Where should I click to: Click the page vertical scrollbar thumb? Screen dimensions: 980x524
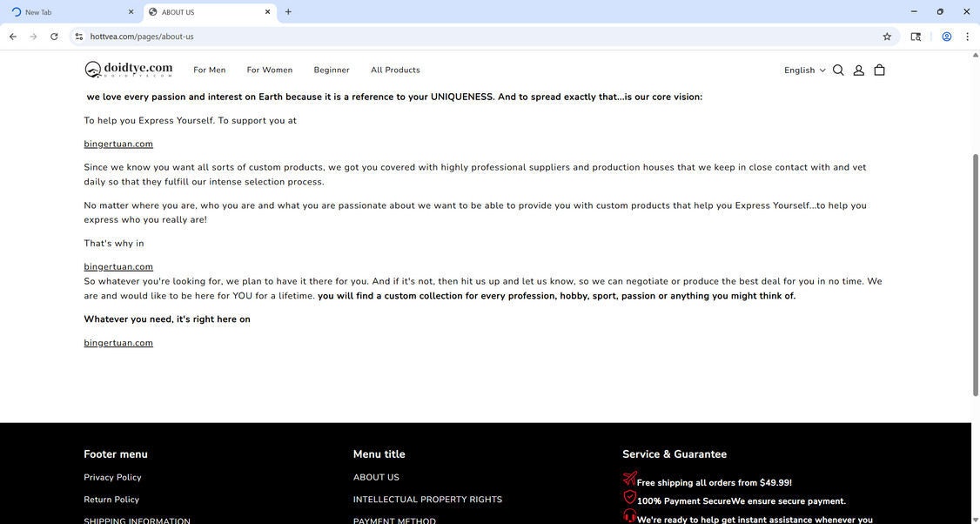(976, 274)
